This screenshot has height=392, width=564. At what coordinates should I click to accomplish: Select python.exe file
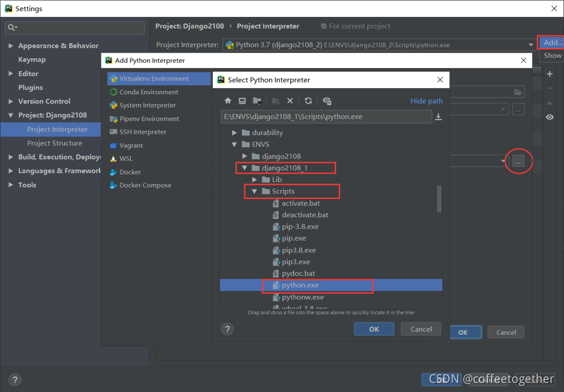coord(331,285)
